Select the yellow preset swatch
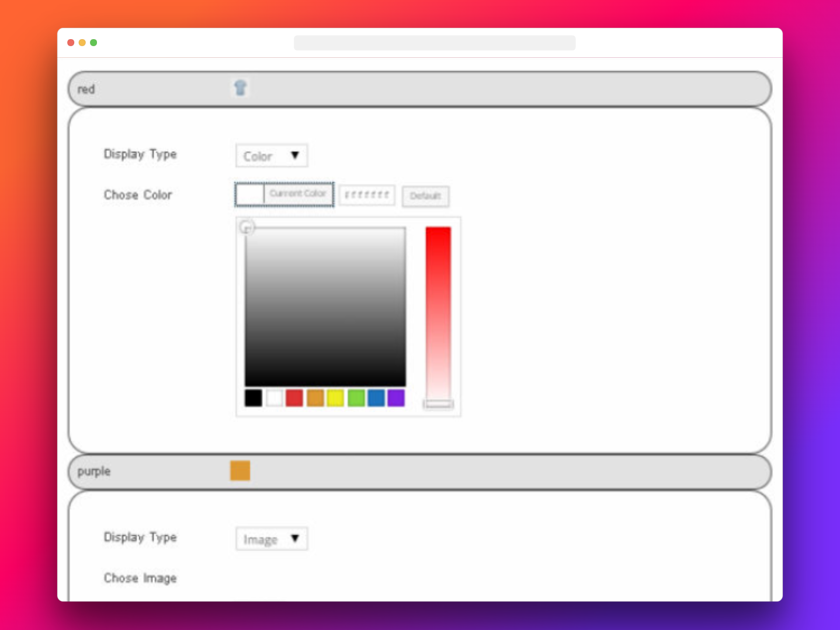 point(335,398)
